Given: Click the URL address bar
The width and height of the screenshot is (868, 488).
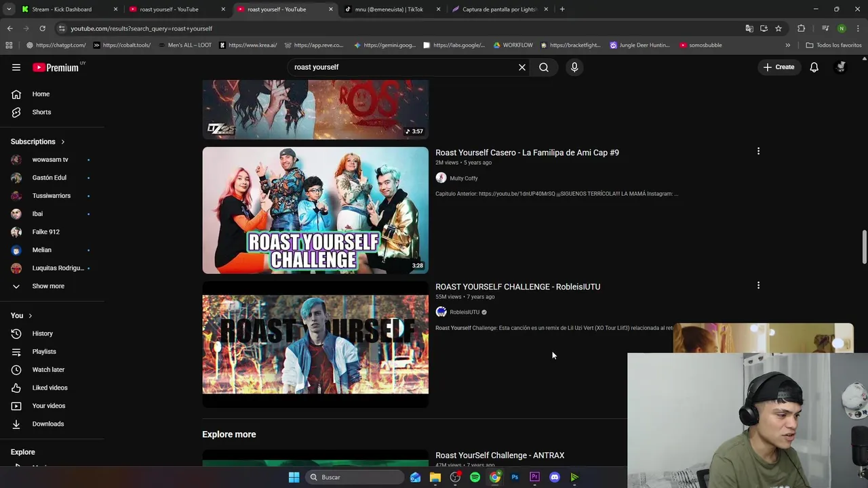Looking at the screenshot, I should 400,28.
